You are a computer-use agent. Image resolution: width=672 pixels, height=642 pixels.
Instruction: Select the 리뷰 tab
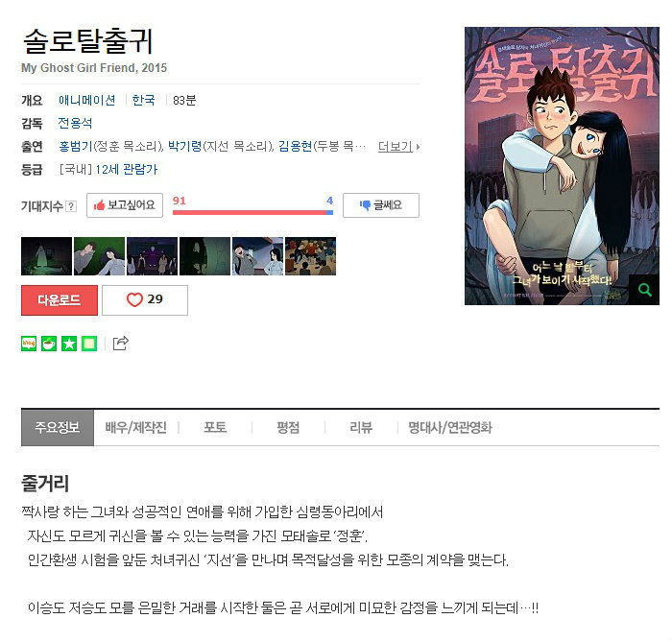(361, 427)
